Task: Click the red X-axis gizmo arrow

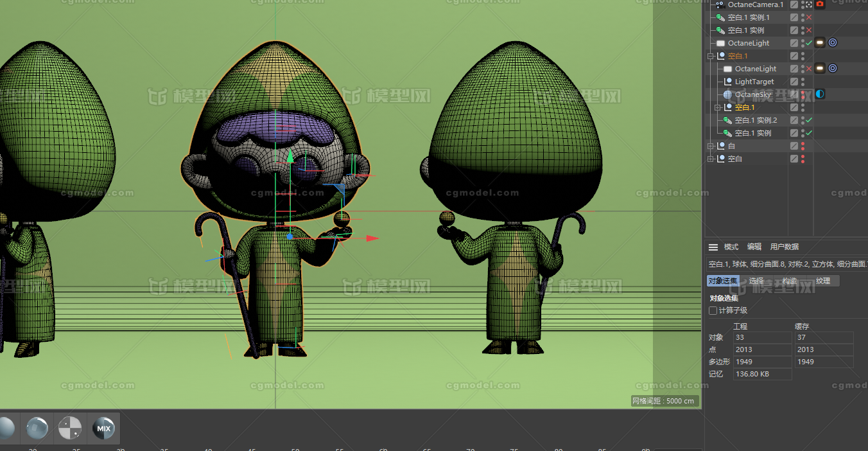Action: click(372, 238)
